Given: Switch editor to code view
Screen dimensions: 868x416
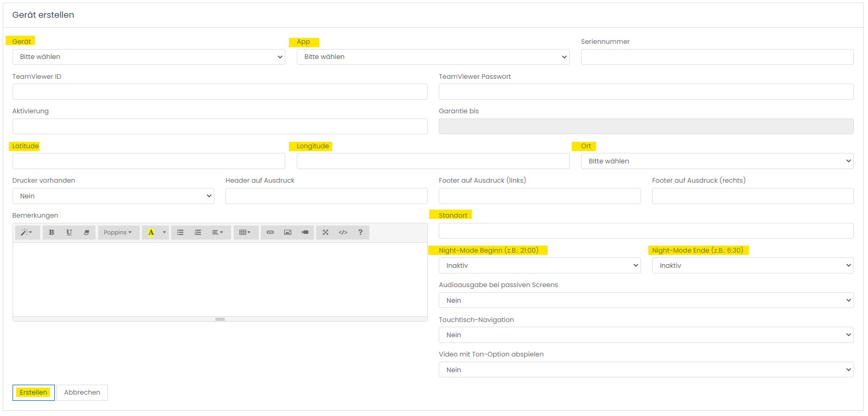Looking at the screenshot, I should coord(343,232).
